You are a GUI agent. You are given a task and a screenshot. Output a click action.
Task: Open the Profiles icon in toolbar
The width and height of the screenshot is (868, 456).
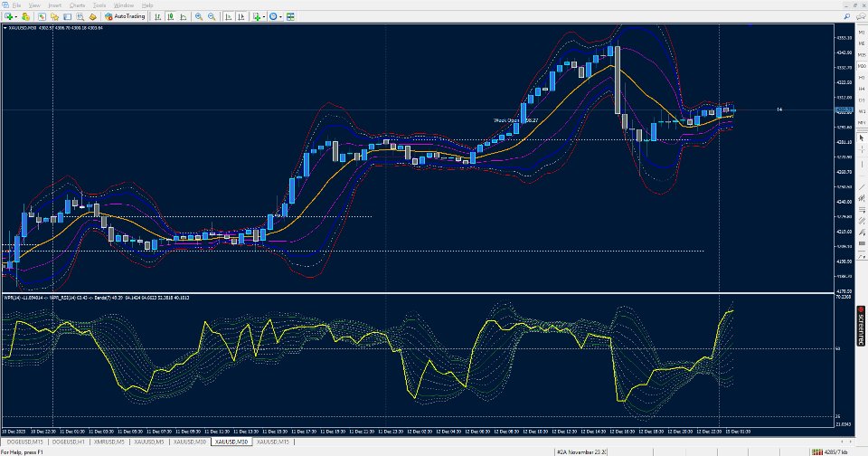pyautogui.click(x=25, y=16)
